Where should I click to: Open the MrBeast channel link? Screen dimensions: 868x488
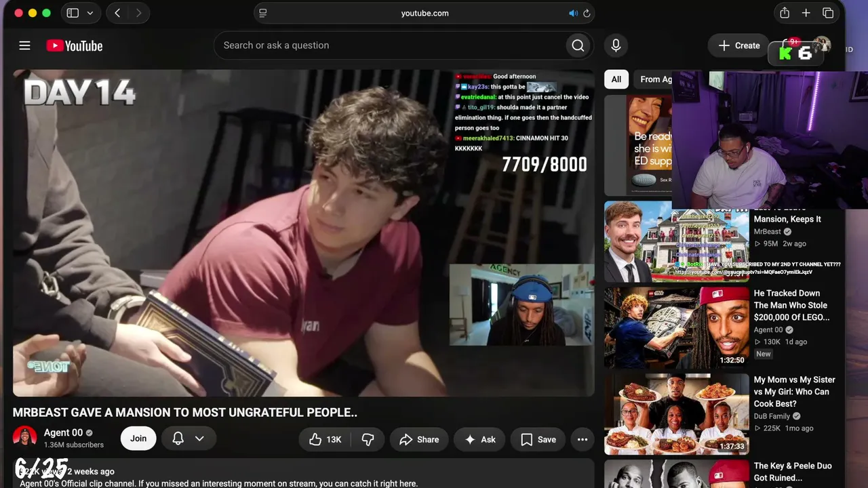point(768,232)
